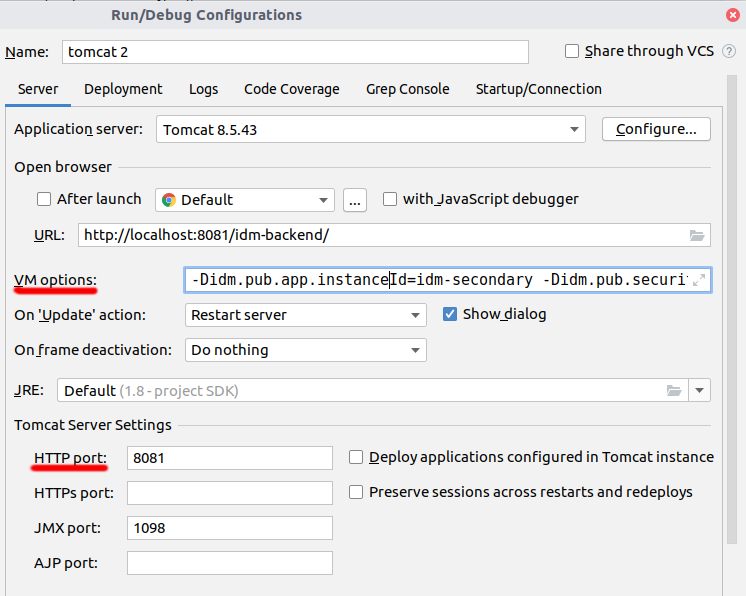Open the Code Coverage tab
The height and width of the screenshot is (596, 746).
tap(292, 89)
